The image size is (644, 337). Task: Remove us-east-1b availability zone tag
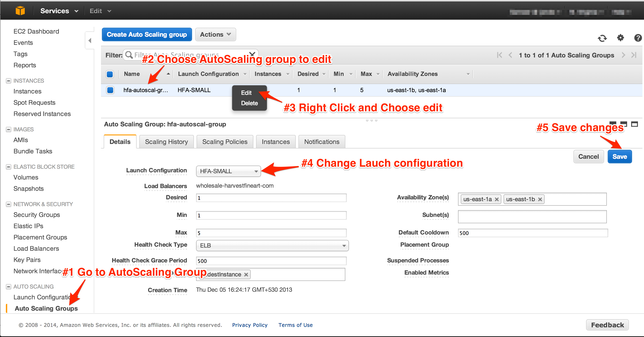540,199
